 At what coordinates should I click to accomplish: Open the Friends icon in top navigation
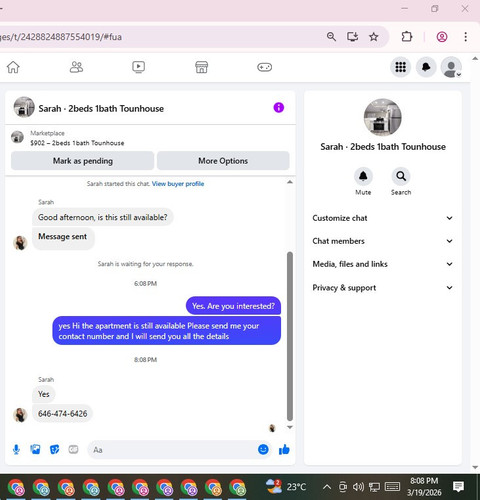(76, 67)
